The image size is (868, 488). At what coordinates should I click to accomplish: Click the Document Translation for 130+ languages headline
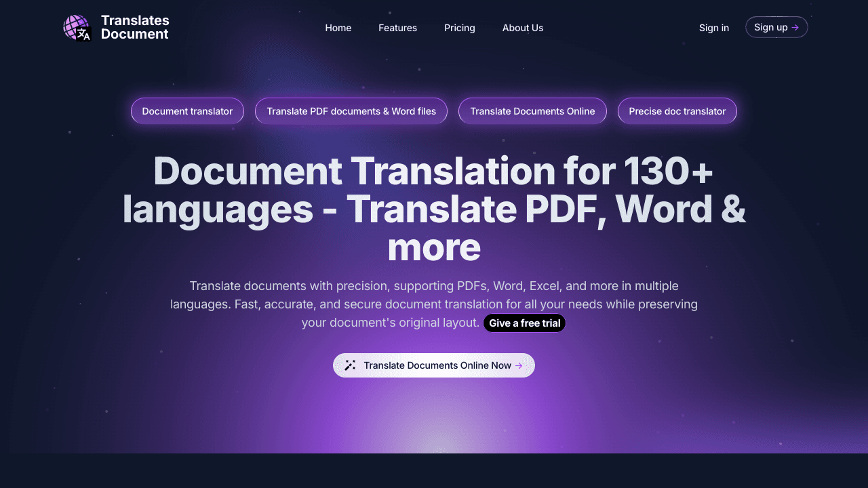pyautogui.click(x=434, y=209)
